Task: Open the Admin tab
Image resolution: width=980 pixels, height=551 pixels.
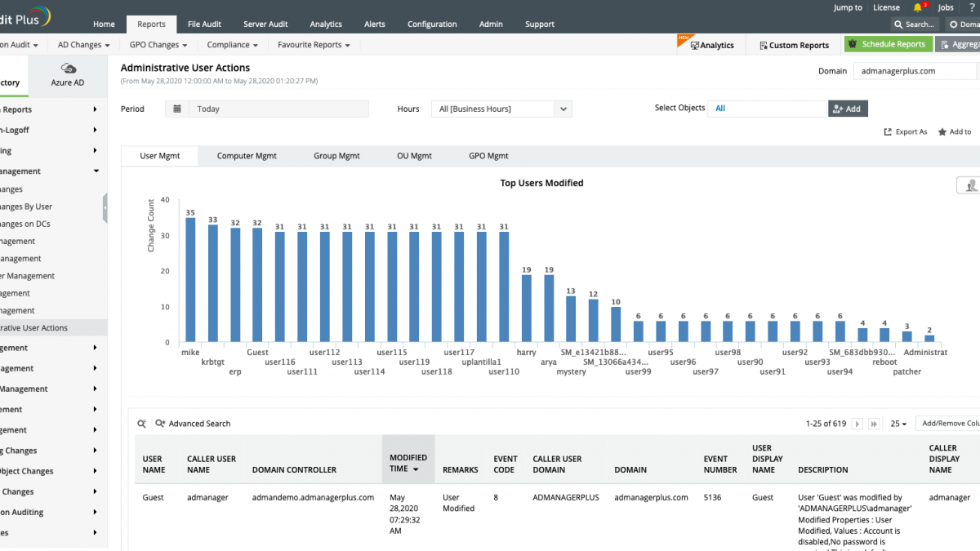Action: pyautogui.click(x=491, y=24)
